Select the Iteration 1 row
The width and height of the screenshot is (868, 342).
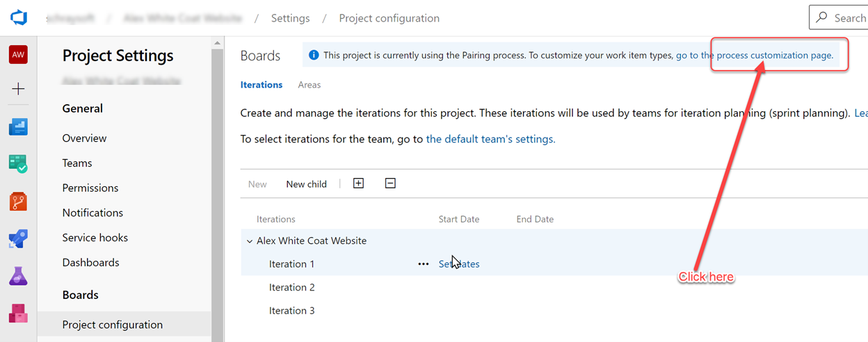coord(554,264)
